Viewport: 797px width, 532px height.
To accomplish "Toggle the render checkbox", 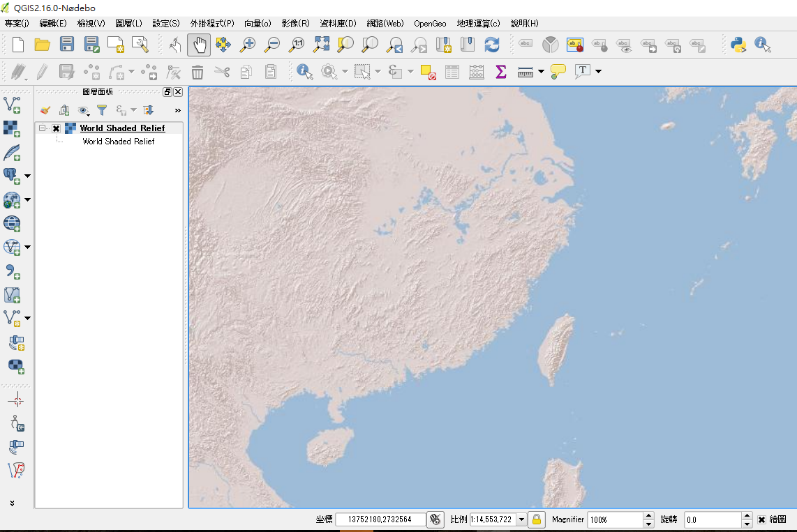I will 761,519.
